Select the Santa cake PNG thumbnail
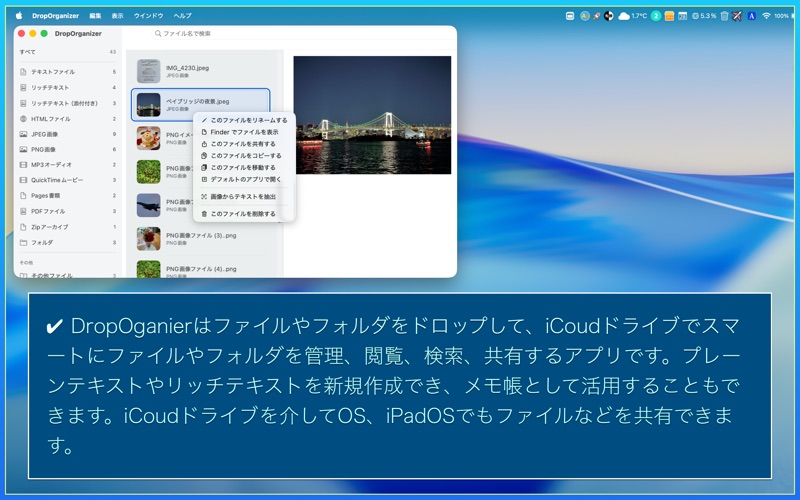This screenshot has height=500, width=800. pyautogui.click(x=148, y=138)
